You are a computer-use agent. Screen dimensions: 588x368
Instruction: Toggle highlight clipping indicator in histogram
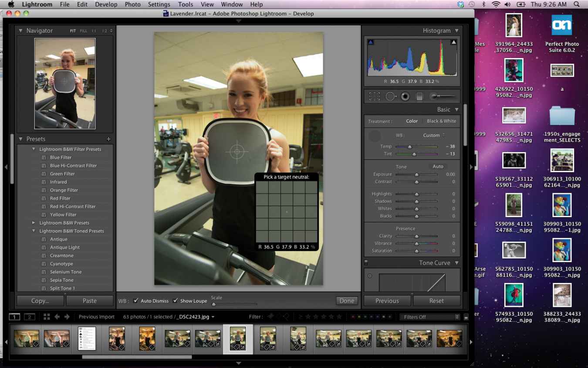pos(453,42)
